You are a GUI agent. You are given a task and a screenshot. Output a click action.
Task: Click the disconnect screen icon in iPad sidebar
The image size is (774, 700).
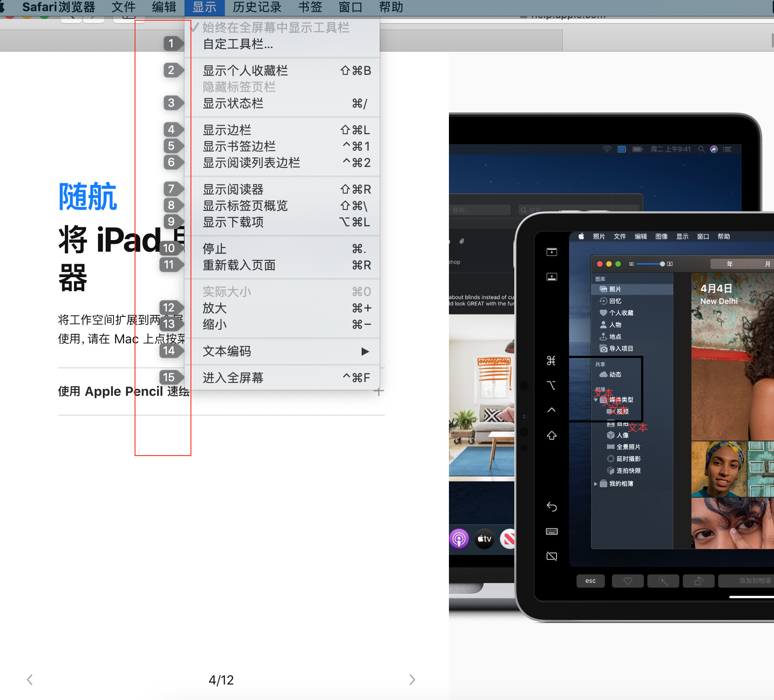tap(552, 556)
